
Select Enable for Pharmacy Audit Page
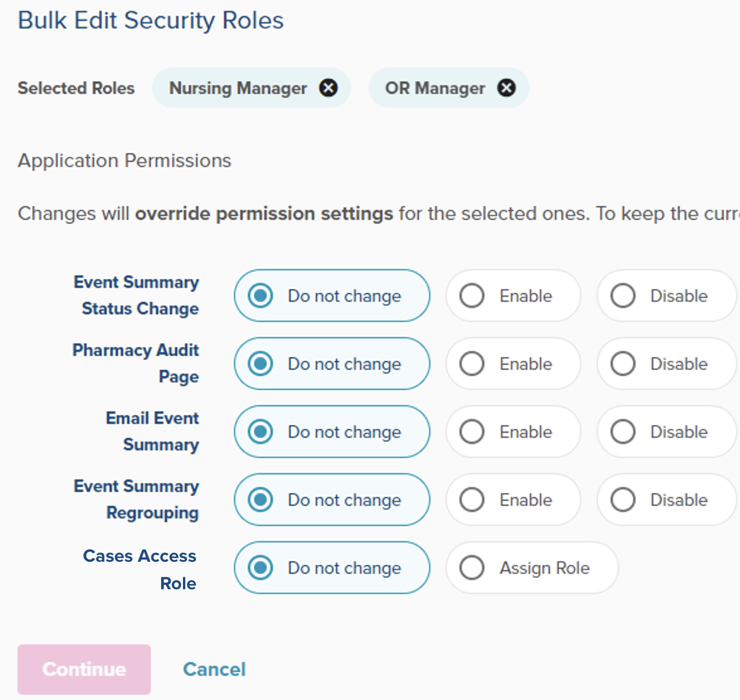click(513, 364)
